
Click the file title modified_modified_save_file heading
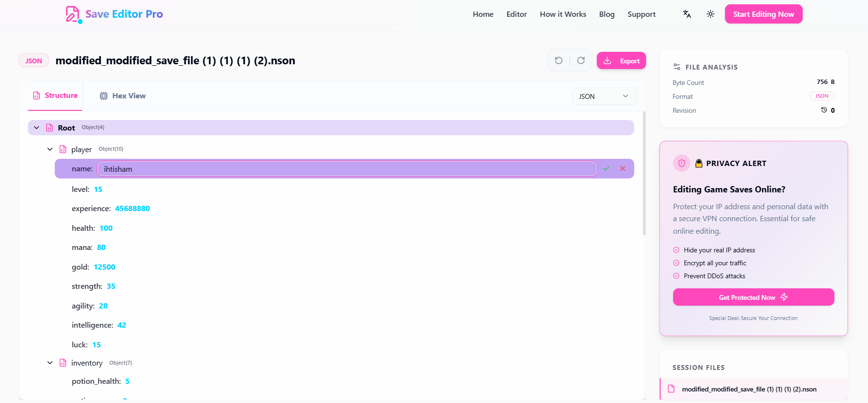175,60
